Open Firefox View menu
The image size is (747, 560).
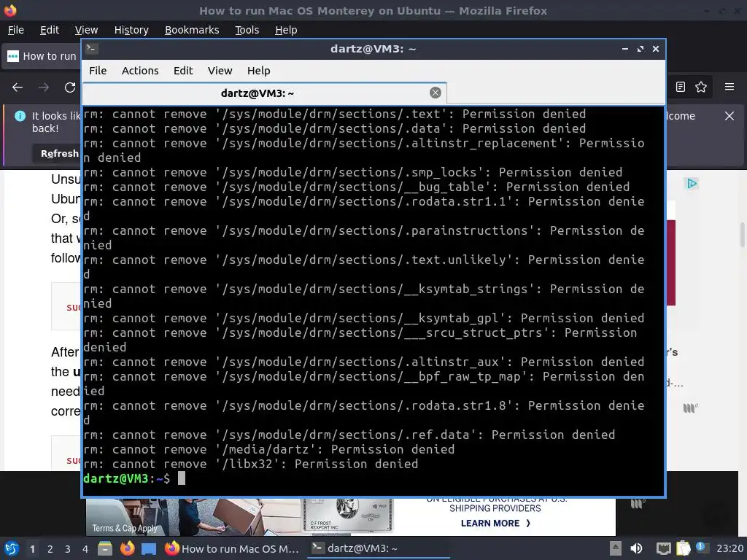point(86,29)
